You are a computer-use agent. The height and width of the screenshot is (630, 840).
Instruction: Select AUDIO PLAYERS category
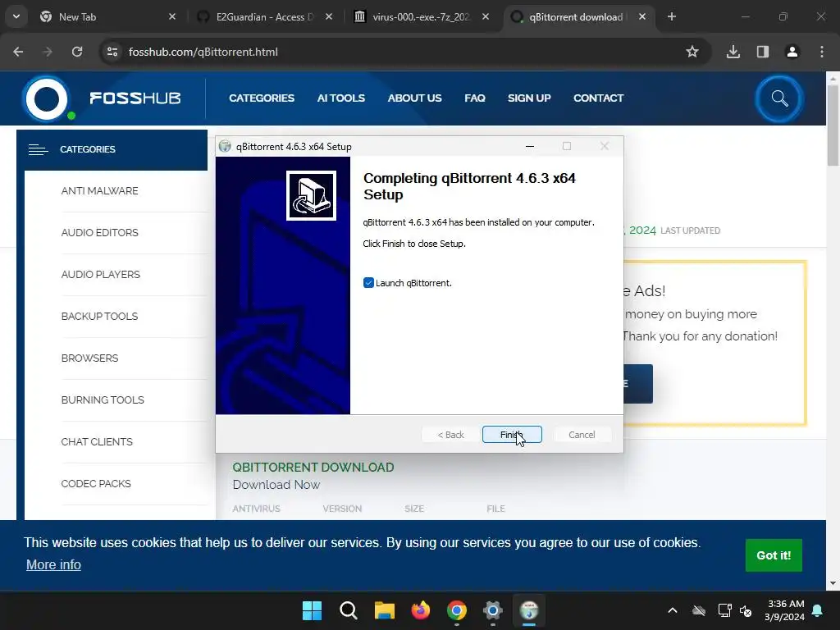coord(101,274)
